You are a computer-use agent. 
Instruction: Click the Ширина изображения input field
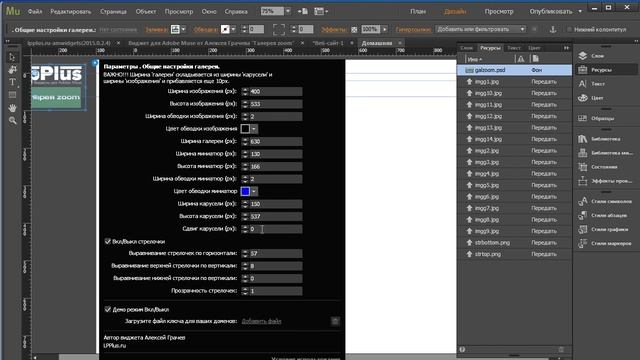point(276,91)
